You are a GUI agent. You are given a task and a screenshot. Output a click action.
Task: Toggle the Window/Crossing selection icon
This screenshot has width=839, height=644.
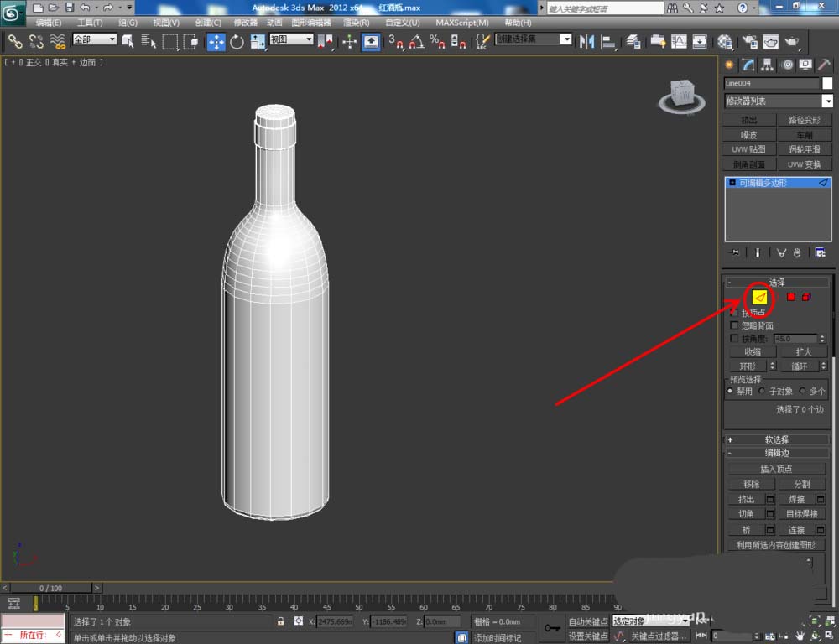coord(191,41)
